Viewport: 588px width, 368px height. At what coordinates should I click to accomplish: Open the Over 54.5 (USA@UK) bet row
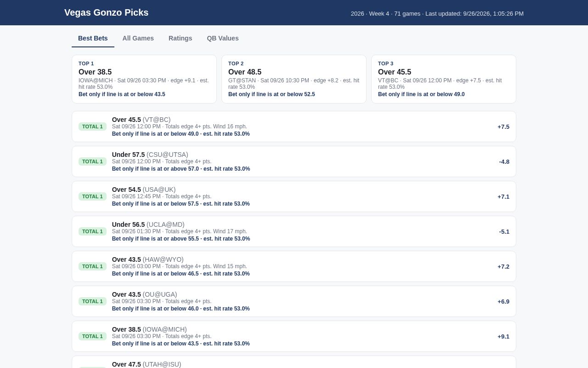(294, 196)
